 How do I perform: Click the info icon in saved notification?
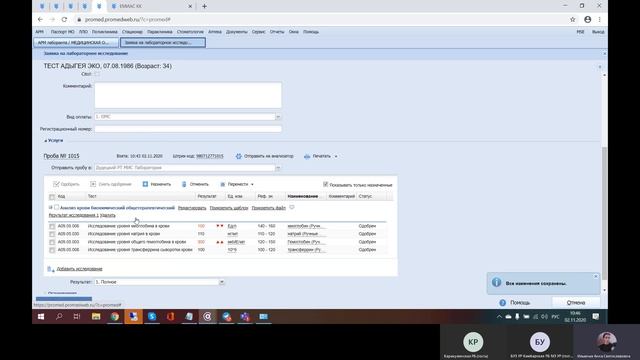[x=496, y=282]
